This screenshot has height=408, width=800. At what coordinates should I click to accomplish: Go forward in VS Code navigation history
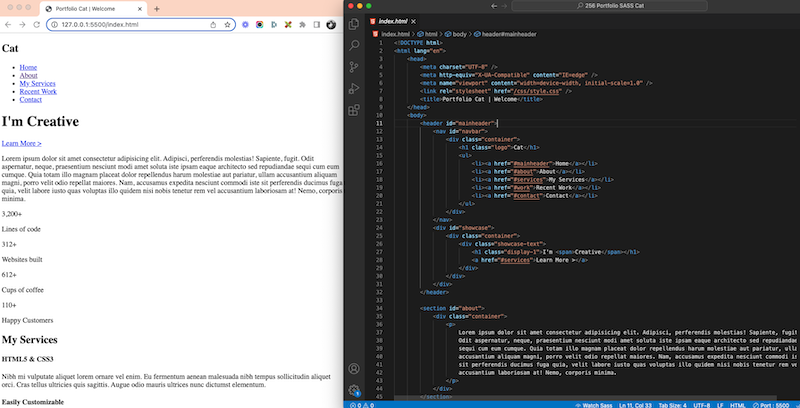504,6
